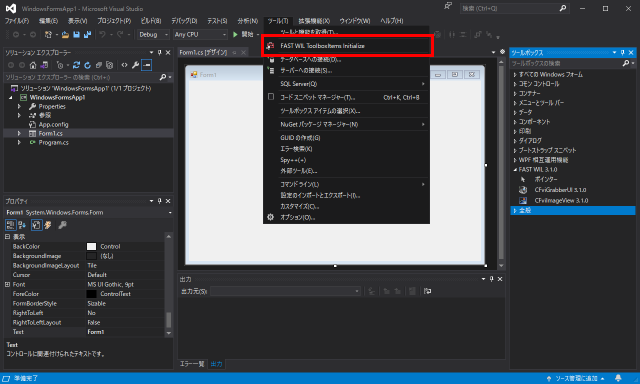Open the ヘルプ(H) menu
640x384 pixels.
click(x=392, y=21)
